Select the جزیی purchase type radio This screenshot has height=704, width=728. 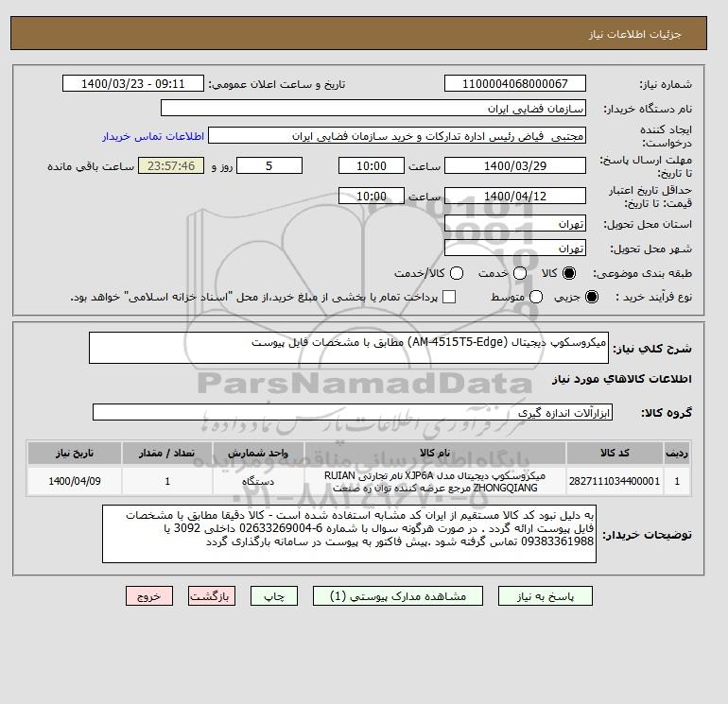pyautogui.click(x=592, y=297)
